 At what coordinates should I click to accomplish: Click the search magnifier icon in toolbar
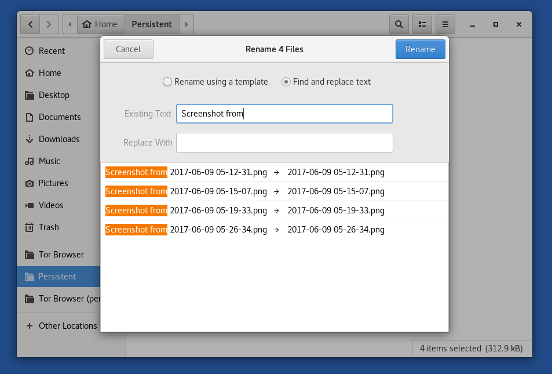click(399, 24)
